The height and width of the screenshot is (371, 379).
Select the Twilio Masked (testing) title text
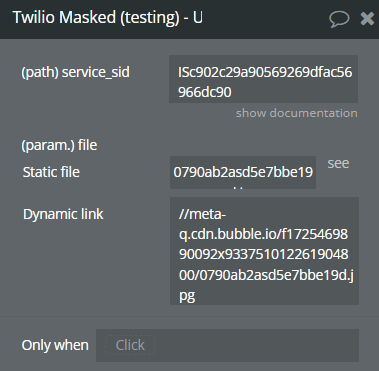pos(96,17)
